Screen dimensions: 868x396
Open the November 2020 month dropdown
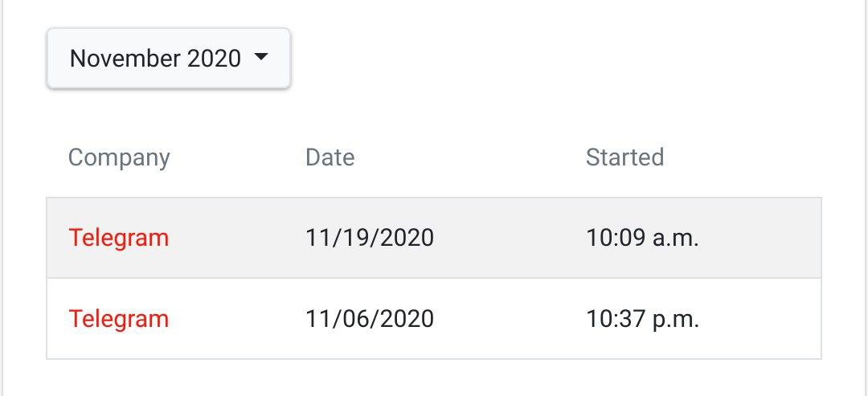(169, 58)
